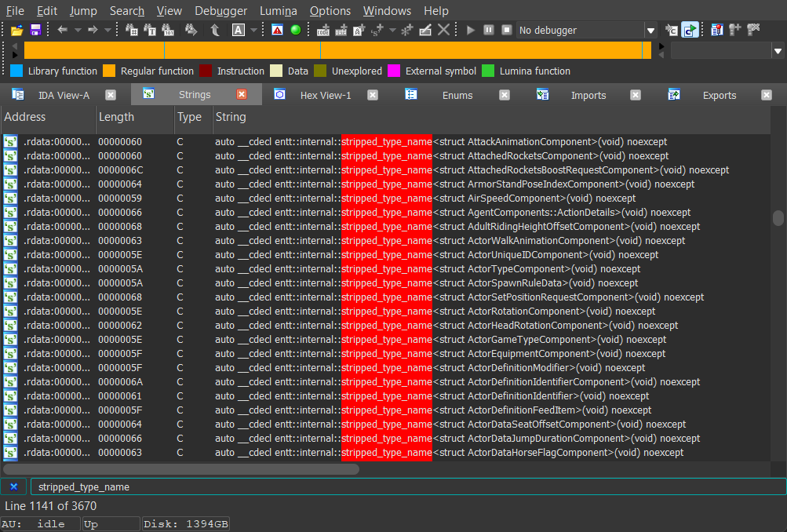Click the binoculars search-next arrow icon
Screen dimensions: 787x532
tap(191, 30)
